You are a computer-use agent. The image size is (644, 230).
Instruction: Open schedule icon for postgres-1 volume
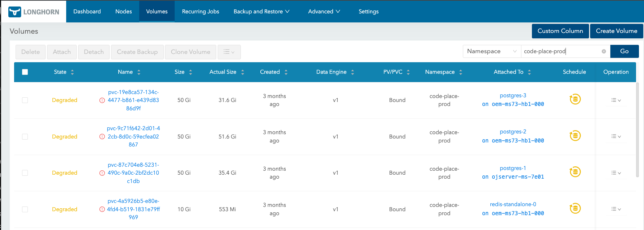(x=575, y=172)
